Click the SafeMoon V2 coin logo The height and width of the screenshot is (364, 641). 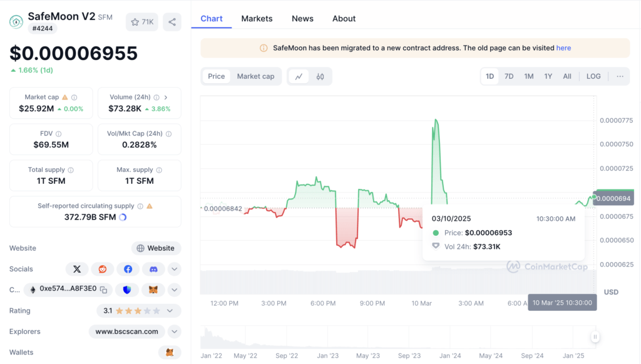(16, 22)
